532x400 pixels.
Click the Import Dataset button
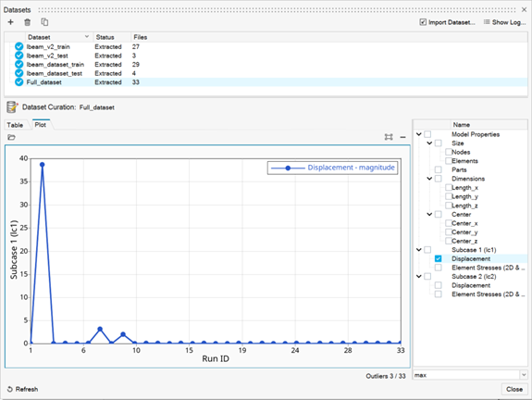click(447, 22)
